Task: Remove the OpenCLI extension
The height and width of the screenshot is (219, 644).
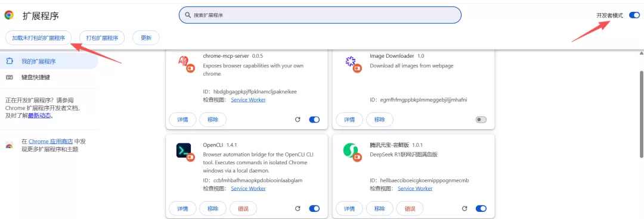Action: click(213, 208)
